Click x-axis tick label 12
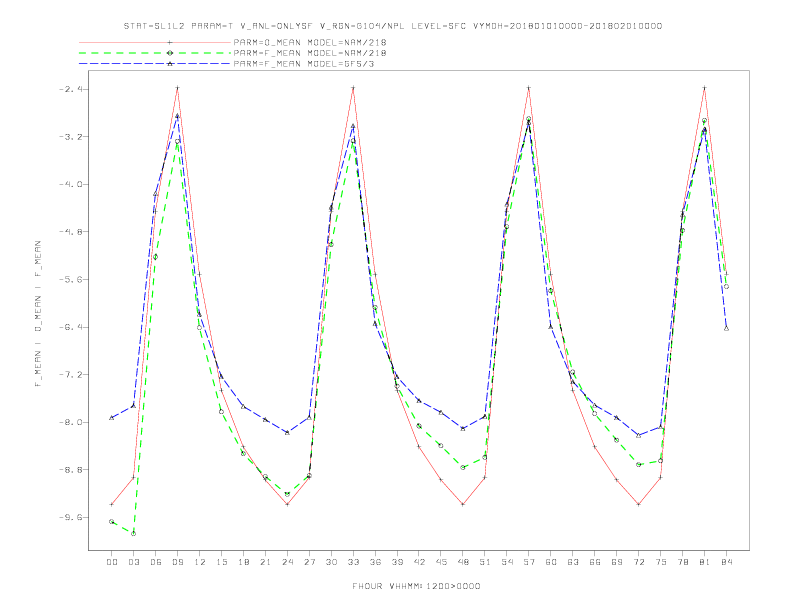 (200, 562)
